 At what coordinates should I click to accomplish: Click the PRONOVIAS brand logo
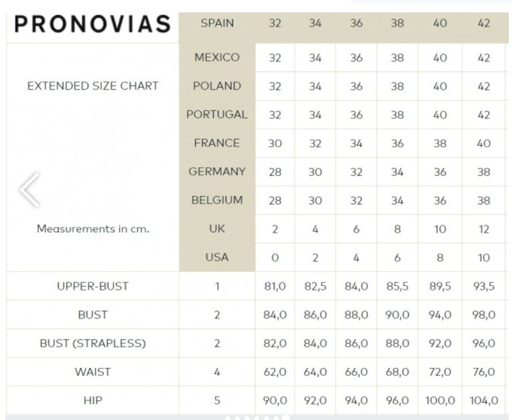click(x=93, y=25)
